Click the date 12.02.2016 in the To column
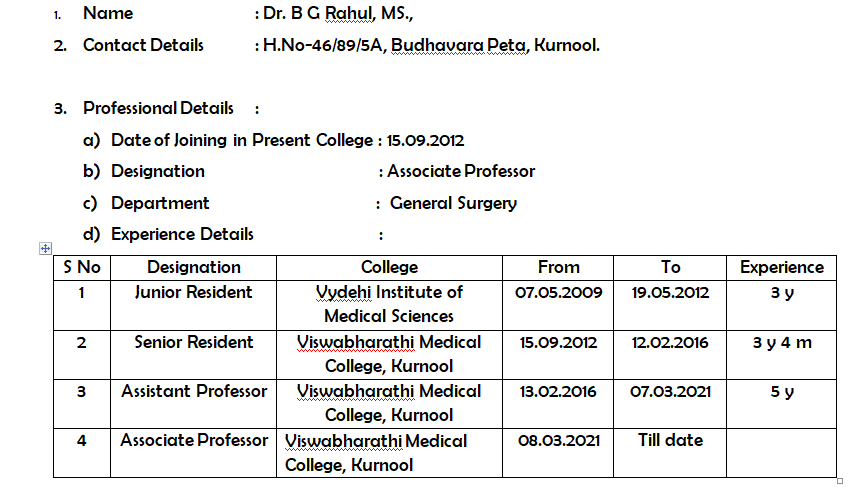 point(670,343)
